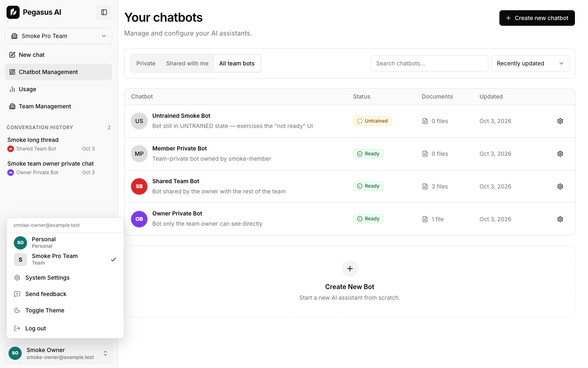Go to Chatbot Management
Viewport: 588px width, 368px height.
[x=58, y=72]
